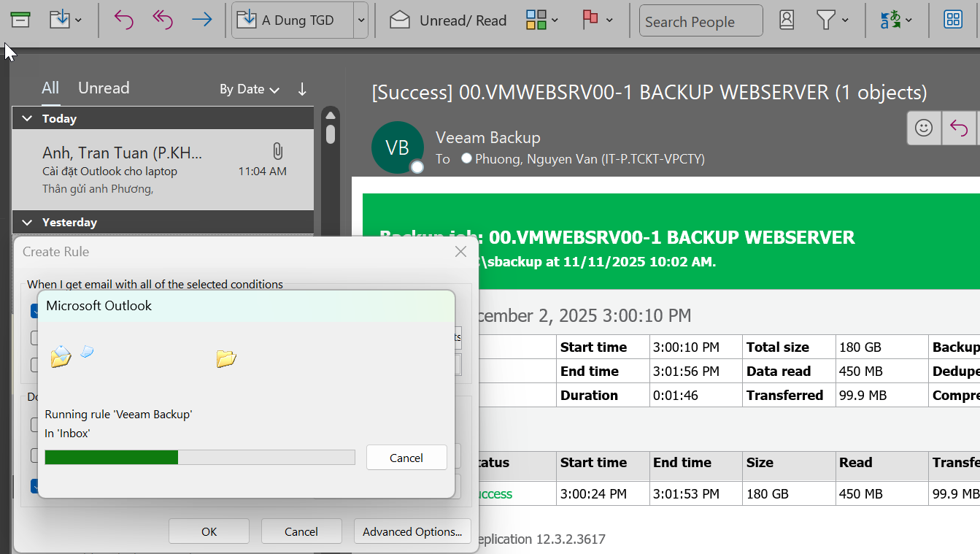This screenshot has width=980, height=554.
Task: Open the Categorize colored squares icon
Action: click(x=536, y=20)
